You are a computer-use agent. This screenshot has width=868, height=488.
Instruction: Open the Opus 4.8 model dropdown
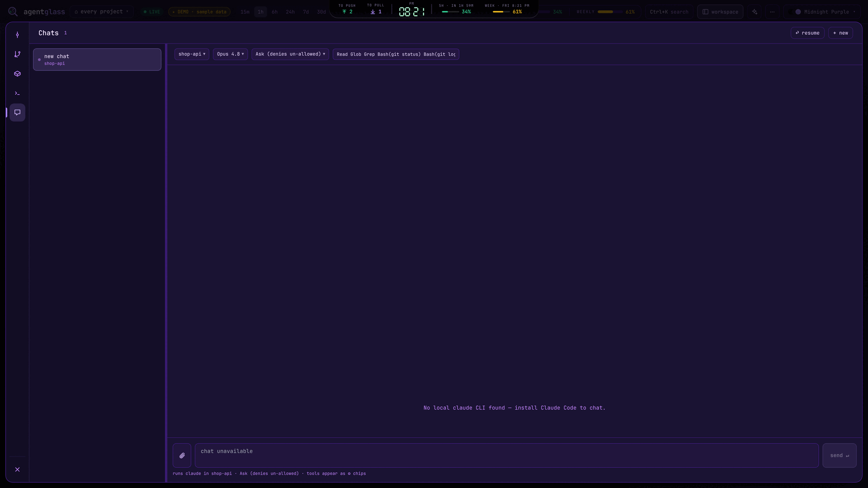pos(230,54)
